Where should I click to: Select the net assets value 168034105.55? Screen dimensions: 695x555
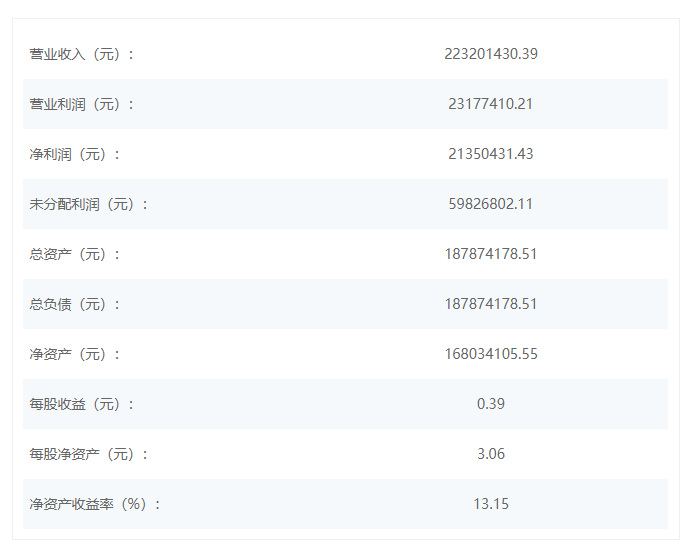(x=491, y=354)
